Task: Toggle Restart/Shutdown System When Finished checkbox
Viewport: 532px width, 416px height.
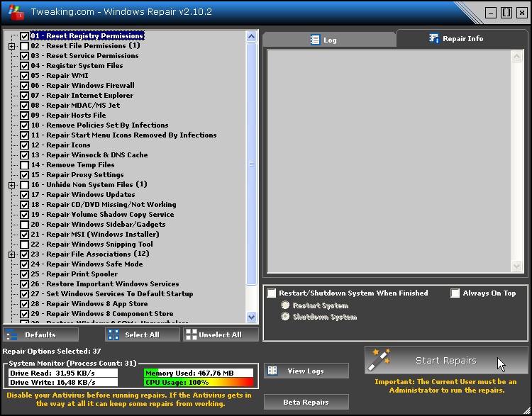Action: coord(272,293)
